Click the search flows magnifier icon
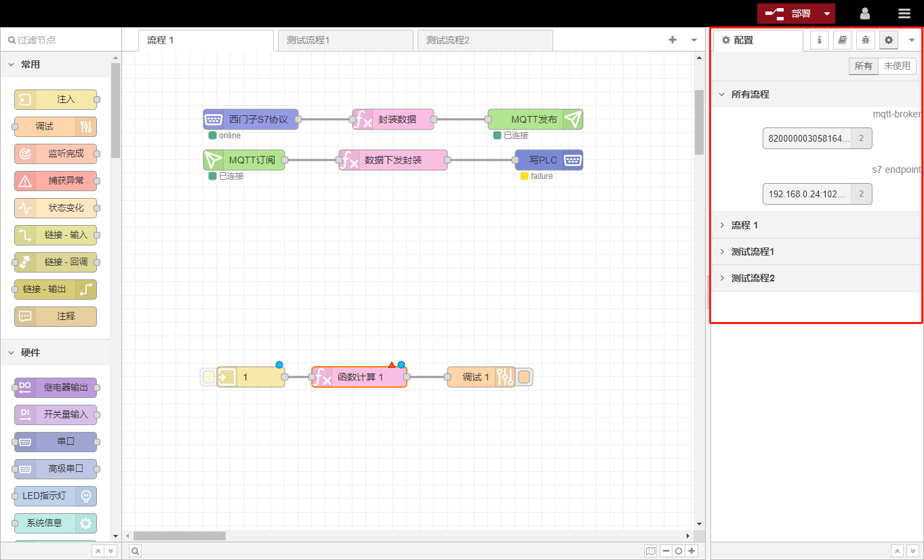This screenshot has height=560, width=924. (x=136, y=551)
